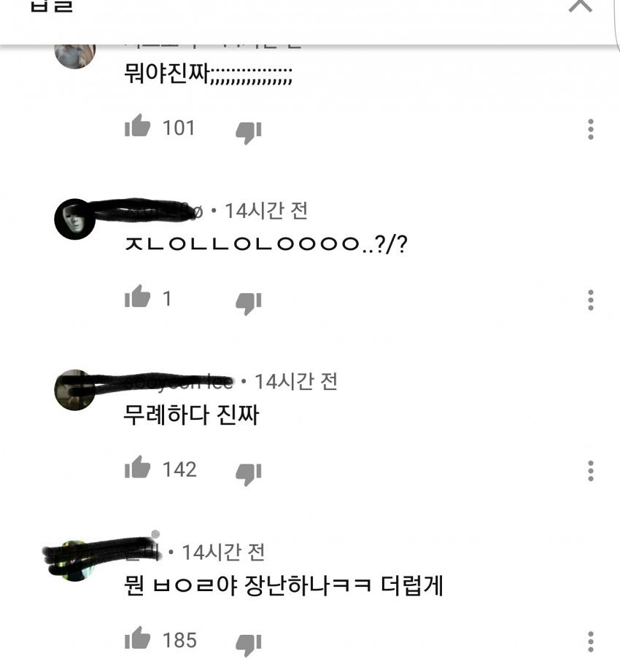620x672 pixels.
Task: Like the comment with 101 likes
Action: click(x=137, y=126)
